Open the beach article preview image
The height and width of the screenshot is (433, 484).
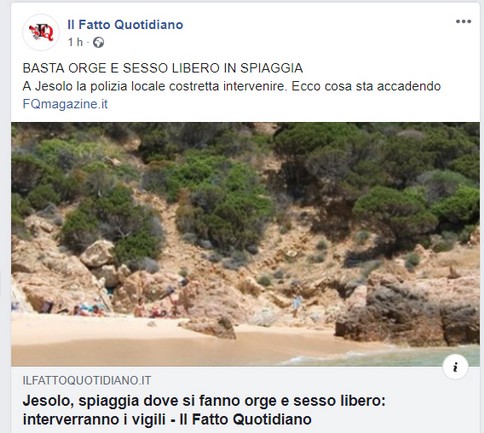tap(246, 244)
